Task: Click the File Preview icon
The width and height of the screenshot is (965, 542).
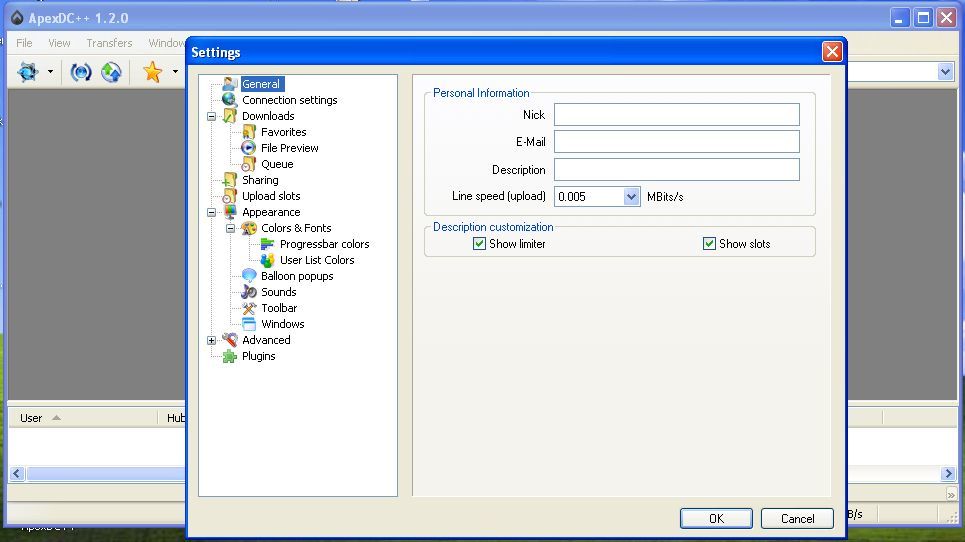Action: click(249, 148)
